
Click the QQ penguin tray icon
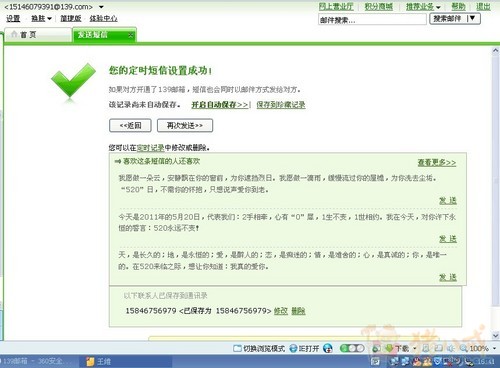416,362
